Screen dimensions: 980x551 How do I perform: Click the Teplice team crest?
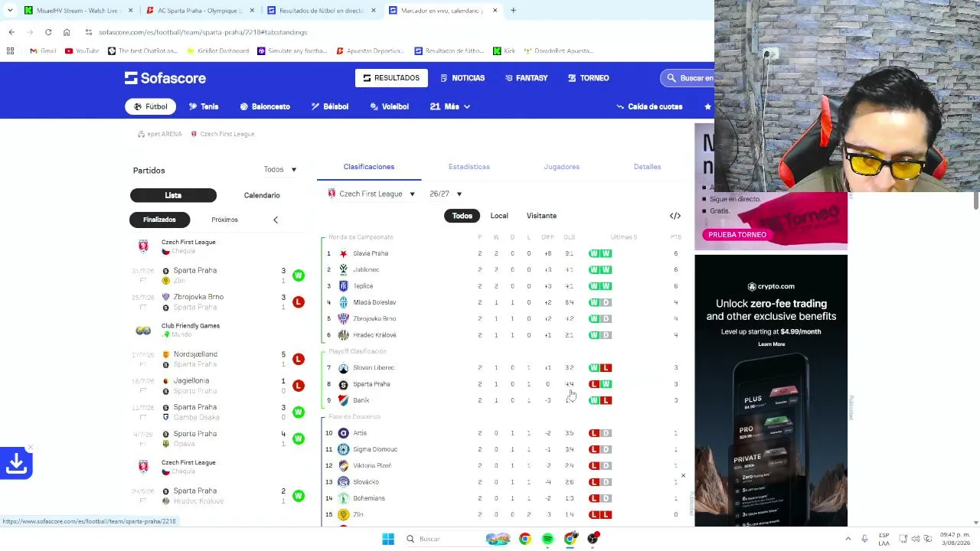pos(343,286)
